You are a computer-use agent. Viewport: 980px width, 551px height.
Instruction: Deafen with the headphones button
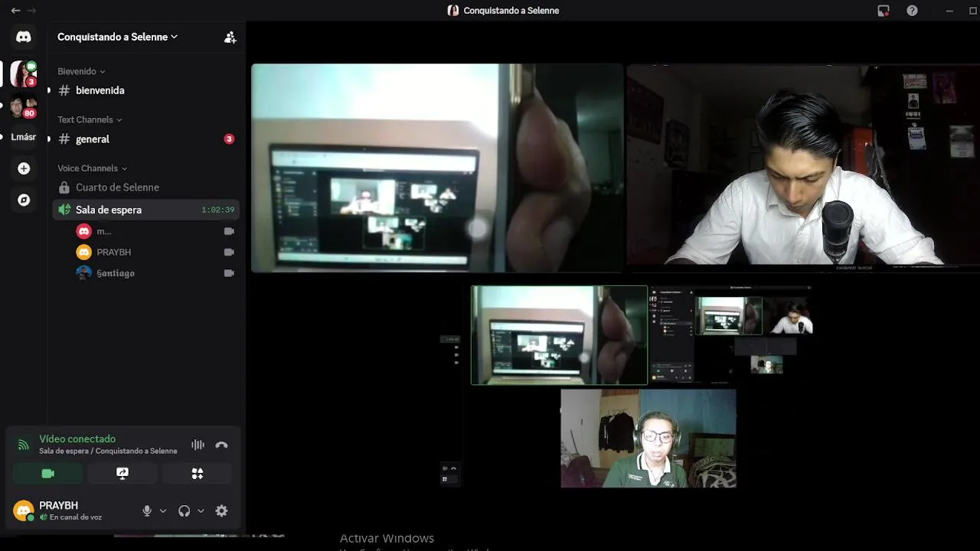coord(184,510)
